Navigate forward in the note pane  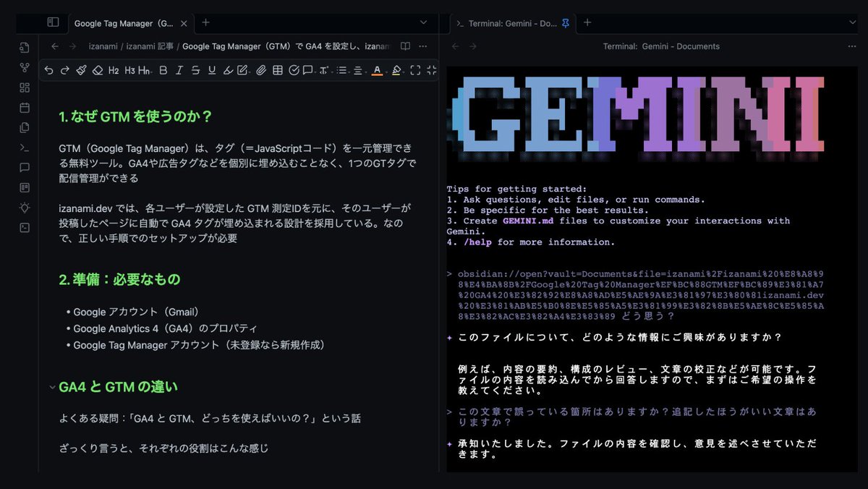[x=72, y=46]
